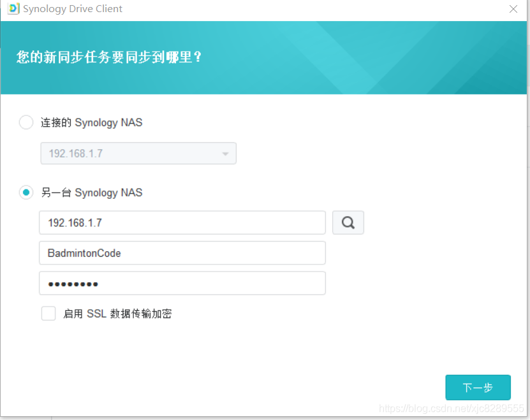This screenshot has height=420, width=530.
Task: Click the 连接的 Synology NAS label text
Action: coord(92,122)
